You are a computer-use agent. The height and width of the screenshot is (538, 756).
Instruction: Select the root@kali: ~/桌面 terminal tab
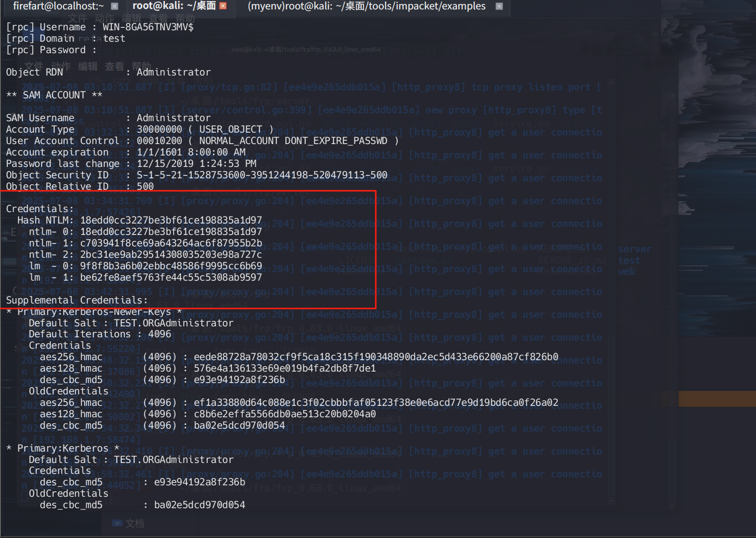174,6
